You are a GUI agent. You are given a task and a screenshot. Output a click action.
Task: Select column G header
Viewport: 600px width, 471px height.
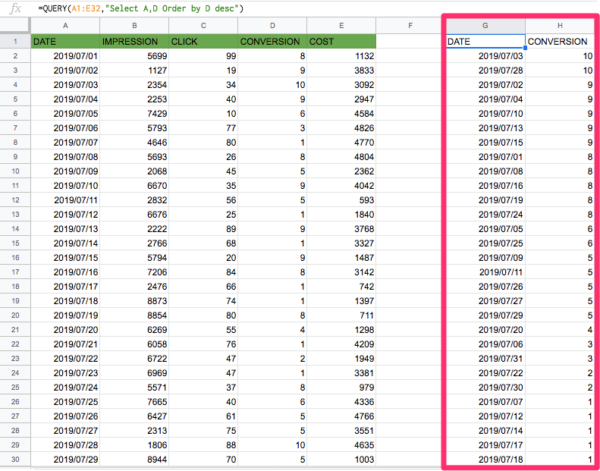(x=485, y=26)
